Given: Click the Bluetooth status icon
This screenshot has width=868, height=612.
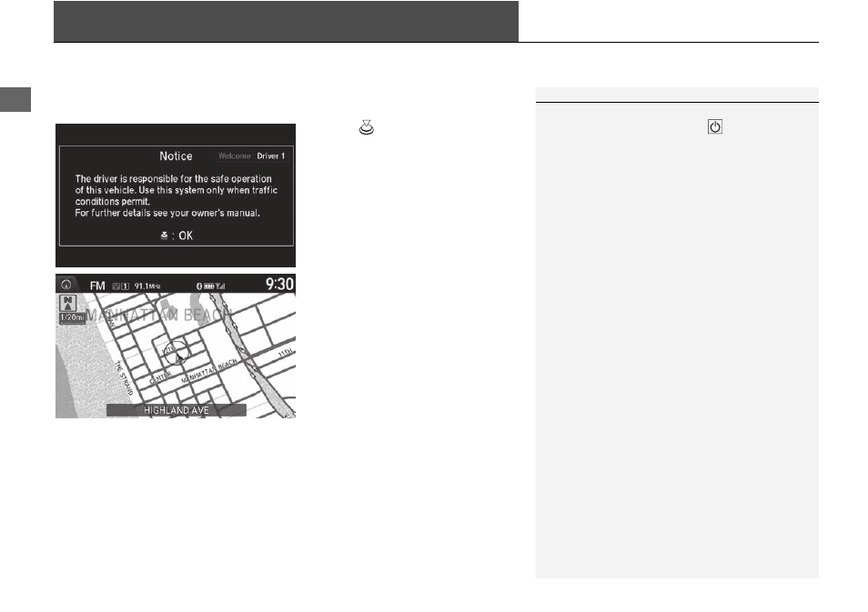Looking at the screenshot, I should click(199, 286).
